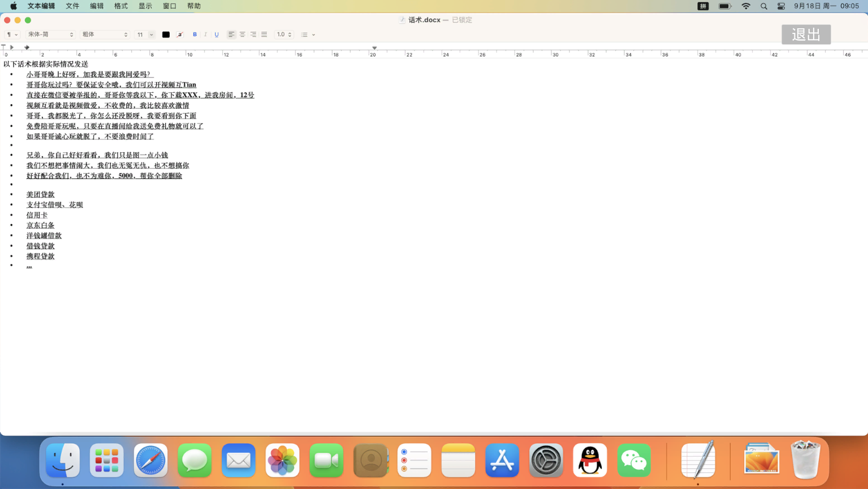Open the 宋体-简 font family dropdown

50,35
